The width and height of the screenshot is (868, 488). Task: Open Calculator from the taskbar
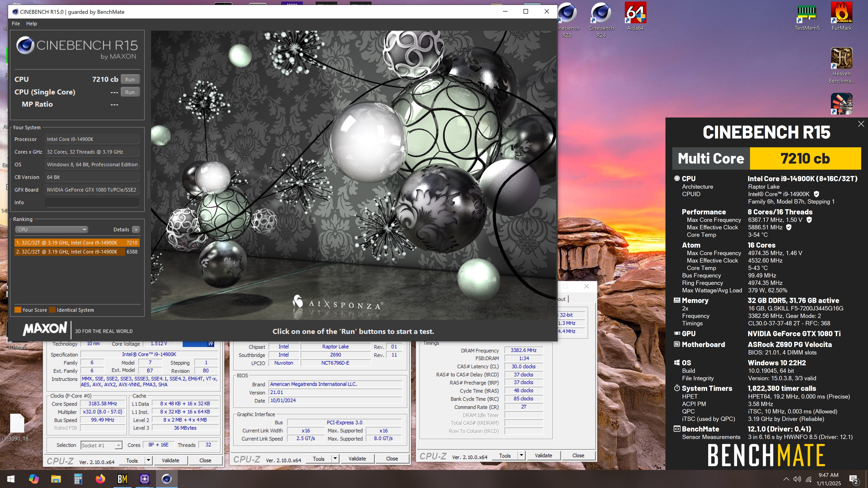(x=78, y=479)
